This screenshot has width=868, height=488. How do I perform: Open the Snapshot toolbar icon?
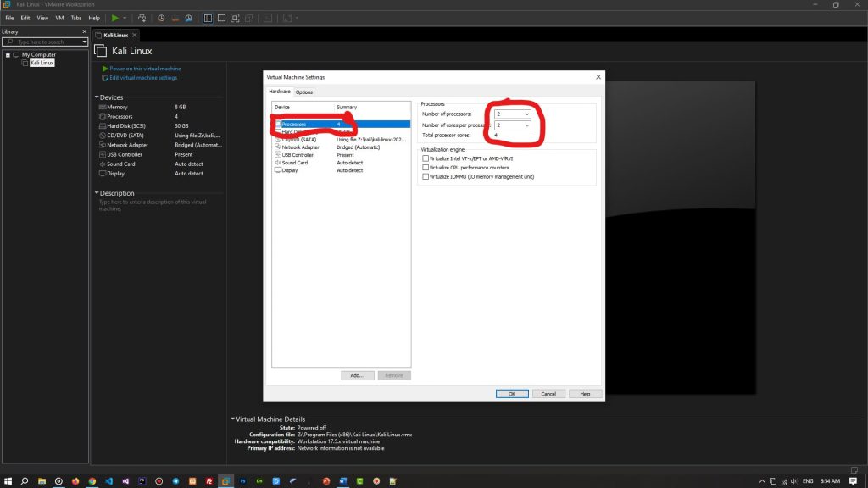161,17
